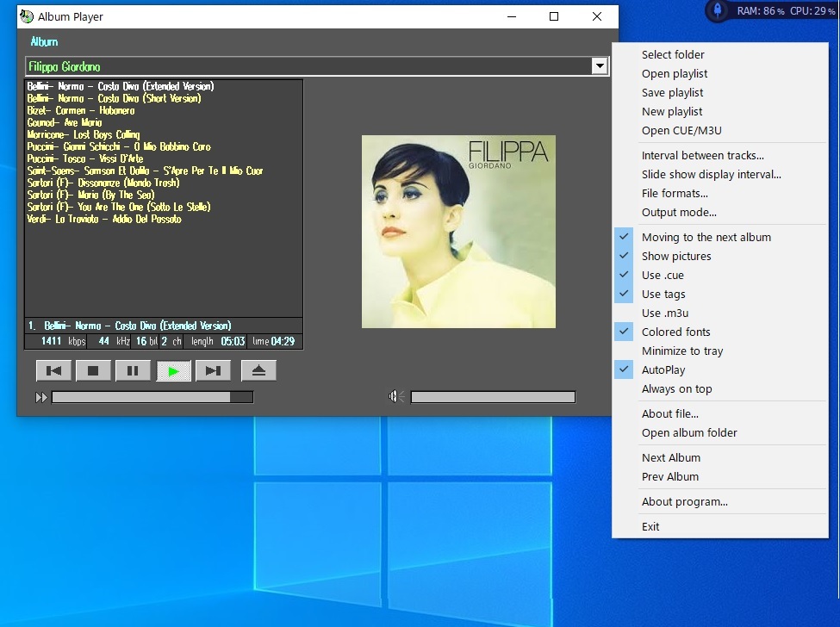Click the speaker icon next to volume bar
Image resolution: width=840 pixels, height=627 pixels.
[x=394, y=396]
